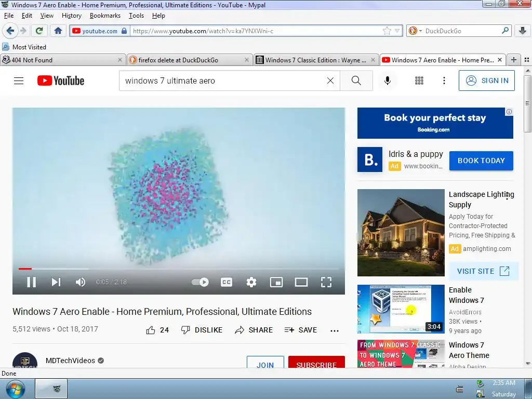Click the DISLIKE button
532x399 pixels.
click(202, 330)
